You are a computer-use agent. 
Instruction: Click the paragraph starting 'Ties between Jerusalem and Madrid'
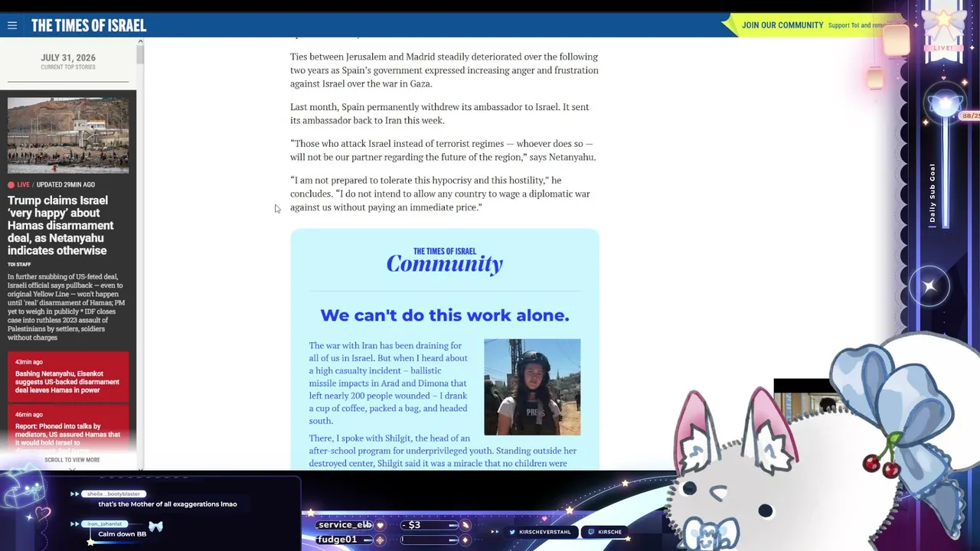pos(444,70)
